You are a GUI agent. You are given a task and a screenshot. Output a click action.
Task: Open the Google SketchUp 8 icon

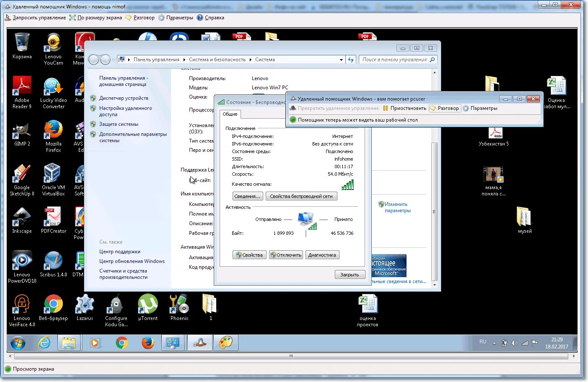[x=22, y=180]
